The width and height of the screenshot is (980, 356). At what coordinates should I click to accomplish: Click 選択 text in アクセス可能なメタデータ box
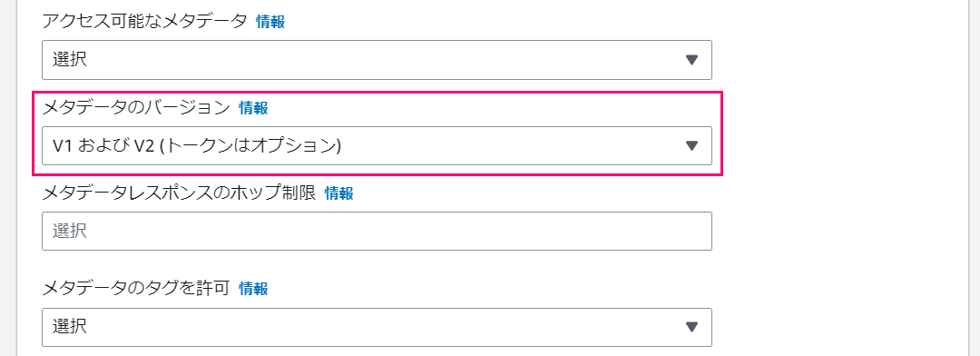[x=69, y=60]
